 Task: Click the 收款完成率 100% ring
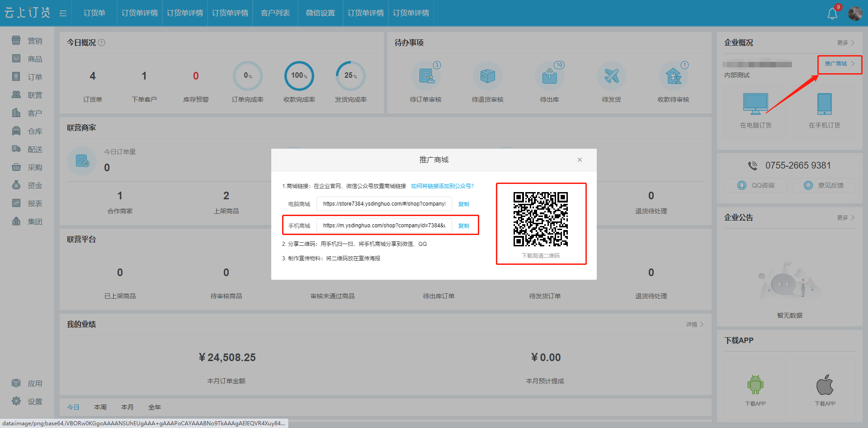[299, 75]
